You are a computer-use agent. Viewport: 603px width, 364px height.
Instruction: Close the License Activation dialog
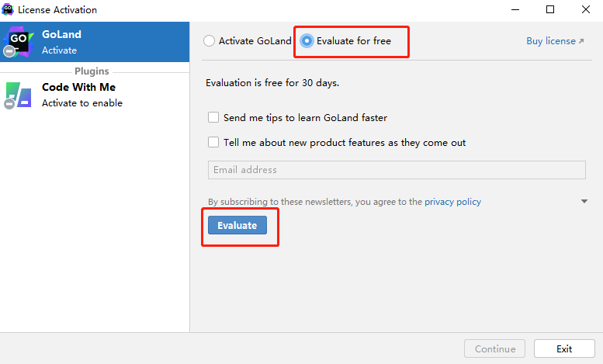pyautogui.click(x=585, y=10)
